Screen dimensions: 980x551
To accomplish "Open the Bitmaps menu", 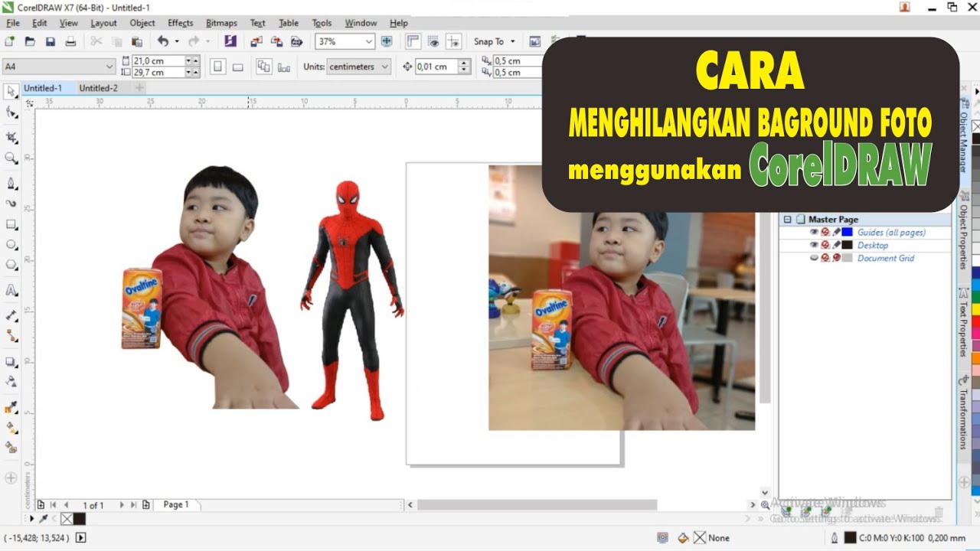I will (221, 23).
